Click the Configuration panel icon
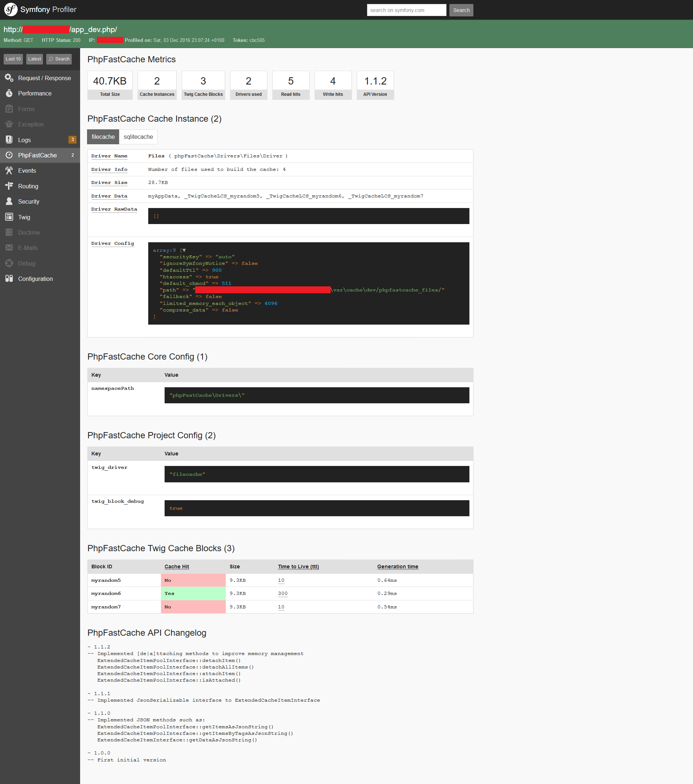The image size is (693, 784). pyautogui.click(x=9, y=278)
